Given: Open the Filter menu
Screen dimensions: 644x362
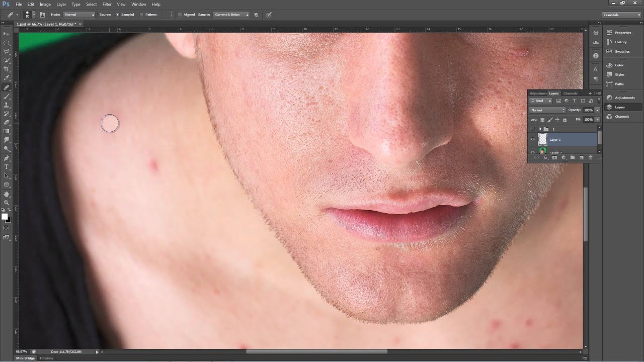Looking at the screenshot, I should tap(107, 4).
